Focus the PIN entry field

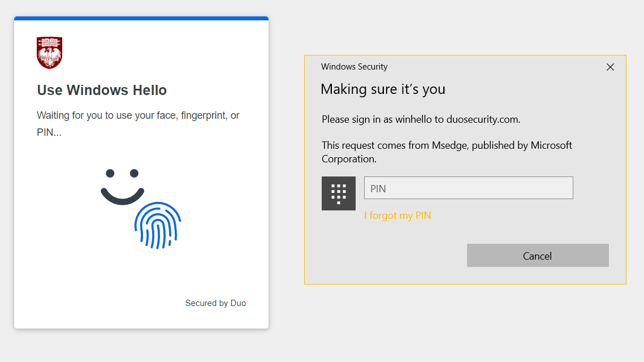click(x=468, y=188)
